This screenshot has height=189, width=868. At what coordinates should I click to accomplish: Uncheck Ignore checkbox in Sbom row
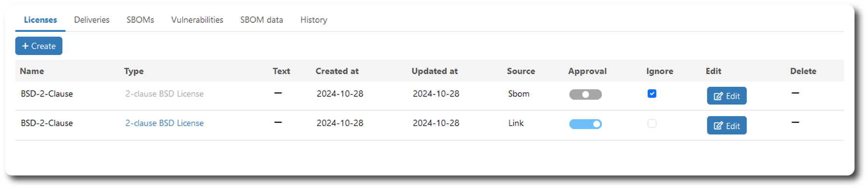652,94
